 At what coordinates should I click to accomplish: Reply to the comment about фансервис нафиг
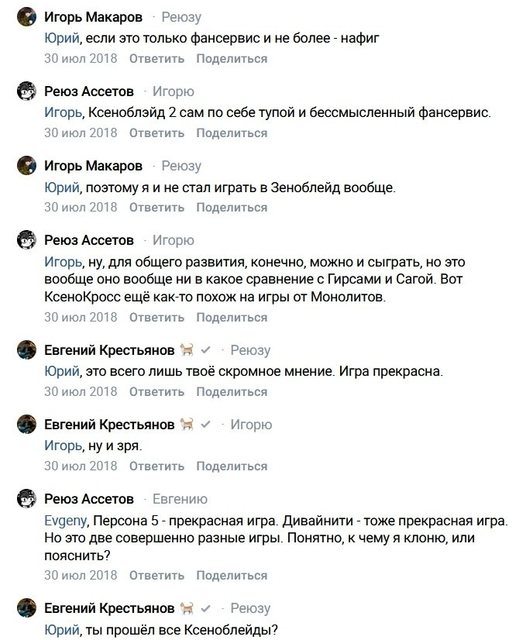[x=157, y=59]
